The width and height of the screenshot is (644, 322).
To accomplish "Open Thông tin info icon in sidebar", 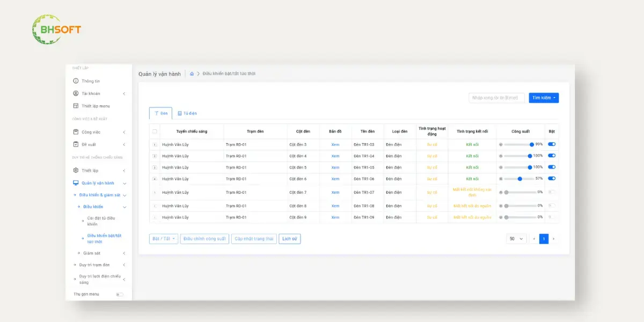I will (x=76, y=81).
